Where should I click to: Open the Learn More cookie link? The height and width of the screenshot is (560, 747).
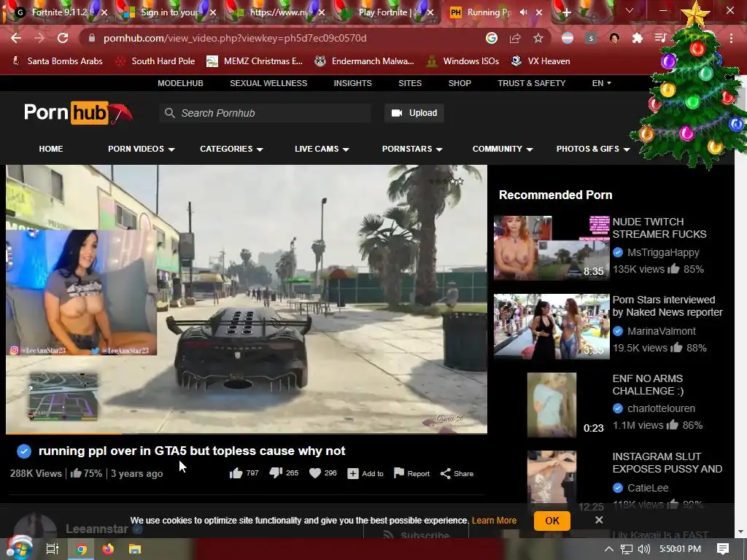(x=494, y=521)
